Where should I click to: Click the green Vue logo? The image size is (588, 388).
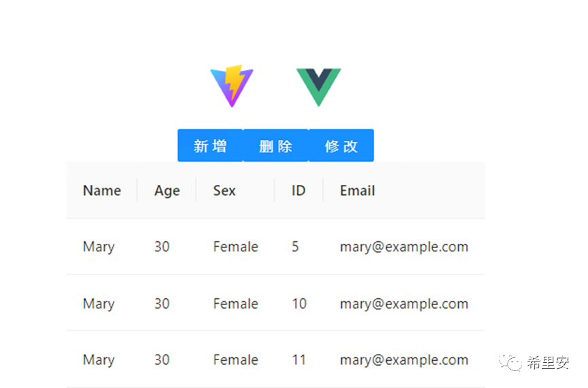318,86
